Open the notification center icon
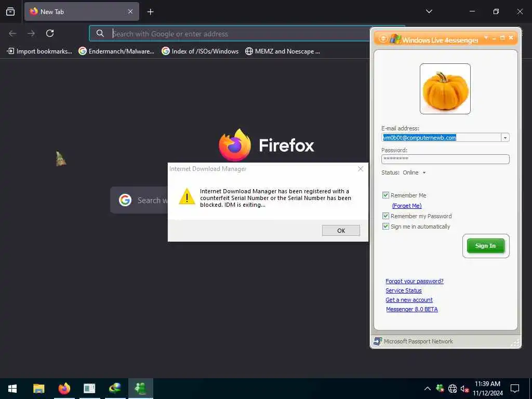The image size is (532, 399). pos(515,389)
